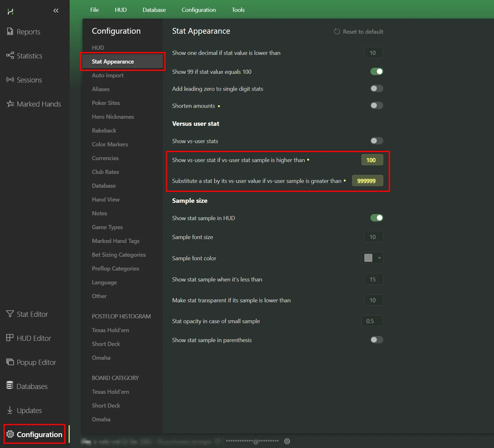The image size is (494, 448).
Task: Click the HUD Editor icon
Action: click(10, 338)
